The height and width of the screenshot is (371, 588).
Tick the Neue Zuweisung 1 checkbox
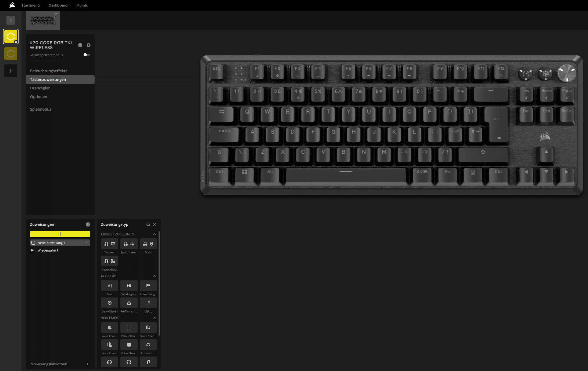(x=33, y=243)
